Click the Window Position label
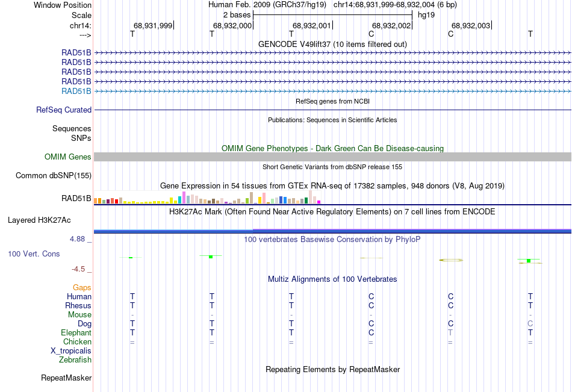The image size is (572, 392). point(63,5)
